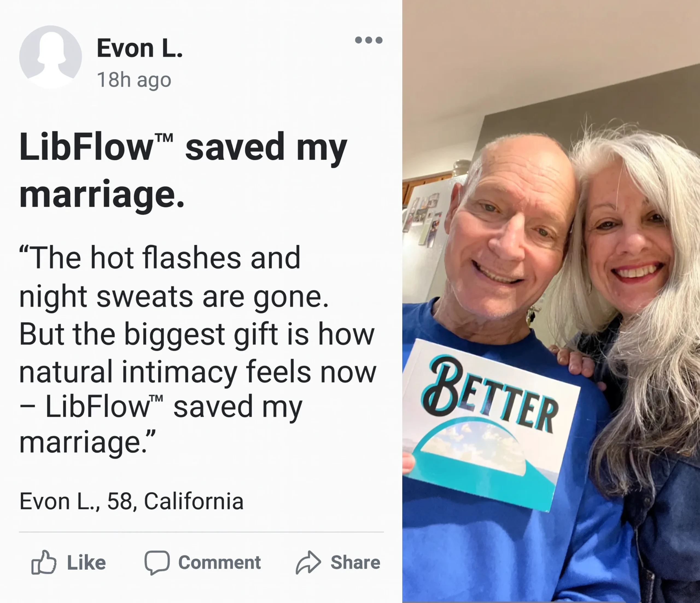This screenshot has height=603, width=700.
Task: Select the bold "LibFlow" word in the headline
Action: click(x=86, y=147)
